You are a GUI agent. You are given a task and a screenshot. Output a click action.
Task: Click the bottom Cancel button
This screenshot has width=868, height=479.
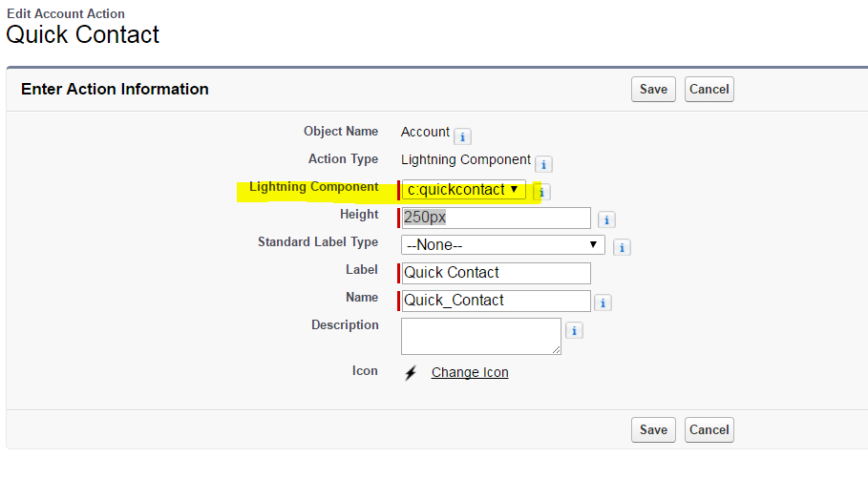(x=709, y=429)
